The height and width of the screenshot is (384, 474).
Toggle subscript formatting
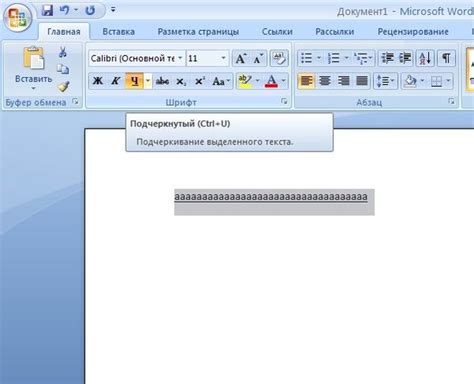pyautogui.click(x=181, y=81)
